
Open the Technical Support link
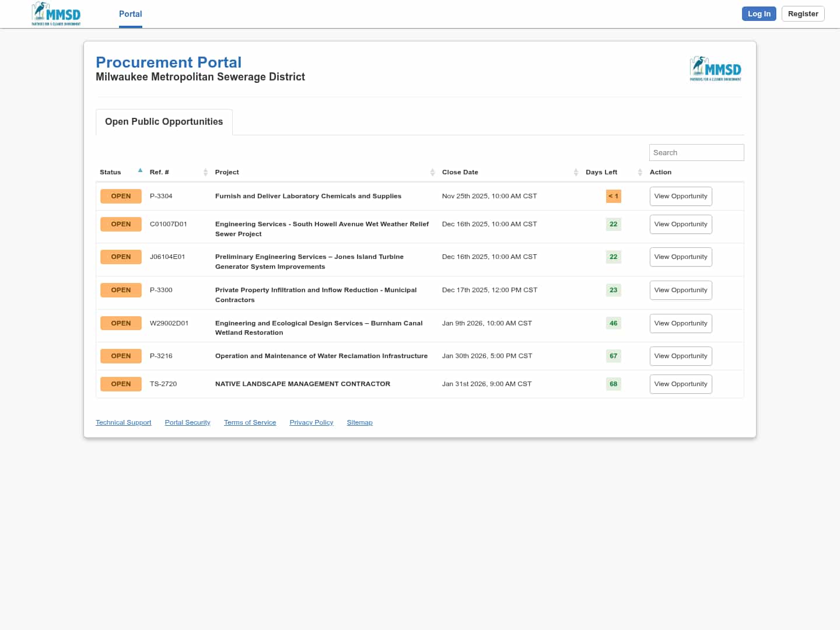pos(123,422)
